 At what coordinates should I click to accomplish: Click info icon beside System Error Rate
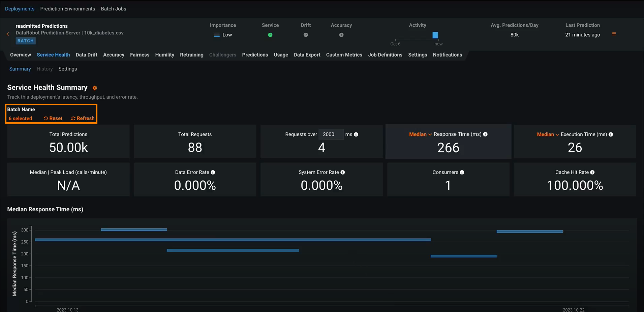pyautogui.click(x=342, y=173)
